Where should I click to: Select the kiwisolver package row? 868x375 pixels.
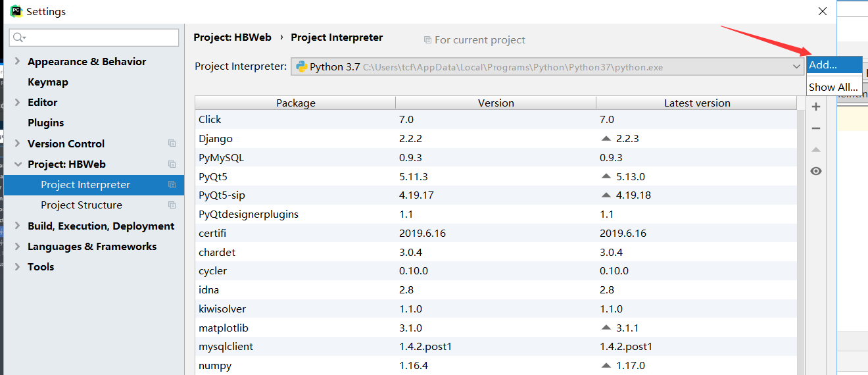pyautogui.click(x=496, y=309)
